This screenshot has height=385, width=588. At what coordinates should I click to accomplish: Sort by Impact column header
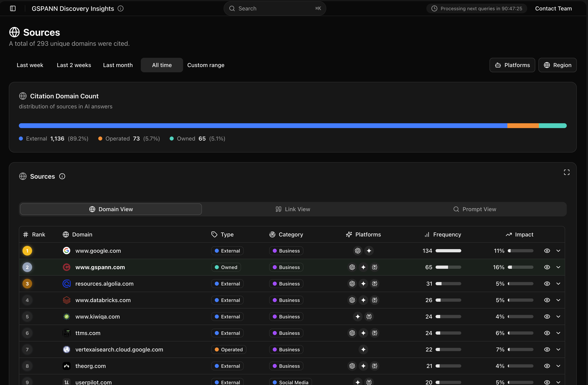(519, 234)
